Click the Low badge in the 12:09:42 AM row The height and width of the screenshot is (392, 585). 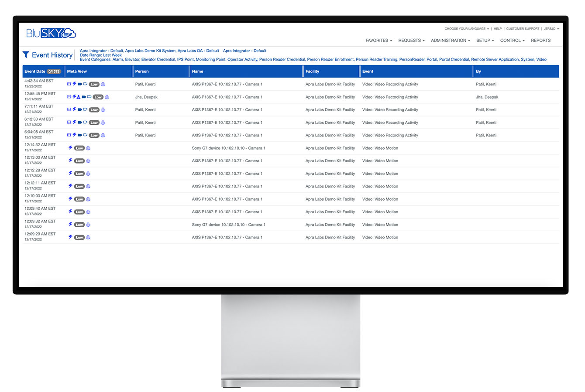[x=79, y=212]
